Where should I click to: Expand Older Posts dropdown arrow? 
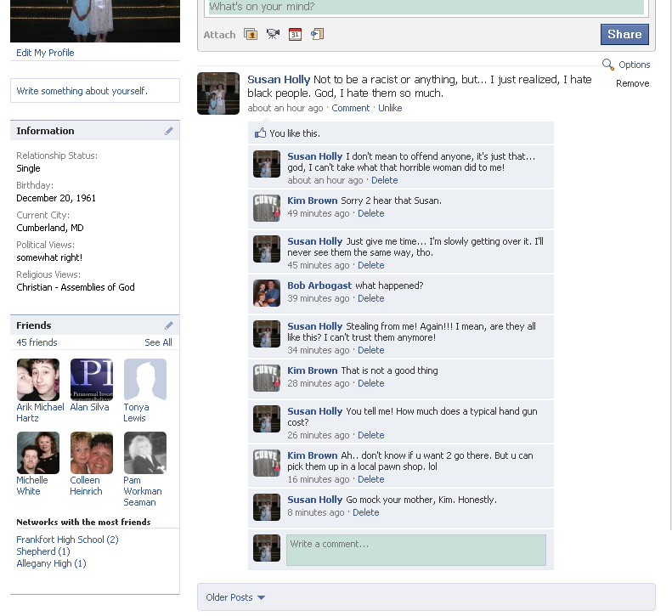click(261, 597)
